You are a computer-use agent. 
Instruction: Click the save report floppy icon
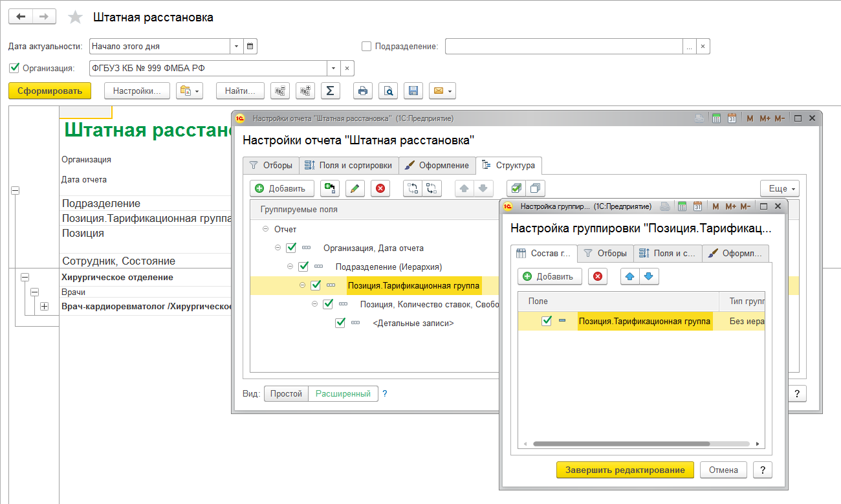click(x=413, y=91)
